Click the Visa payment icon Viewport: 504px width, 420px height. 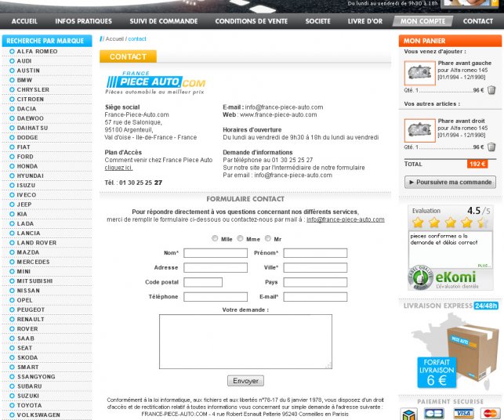[463, 413]
